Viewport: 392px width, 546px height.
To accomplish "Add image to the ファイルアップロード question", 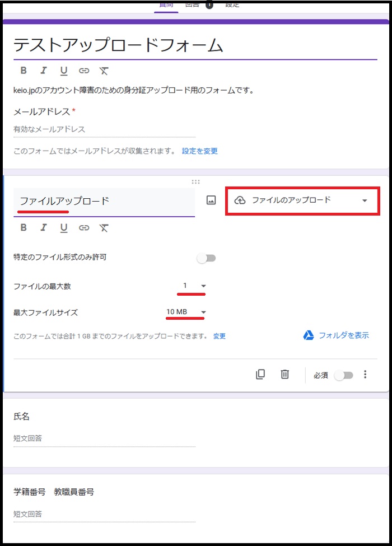I will point(211,200).
